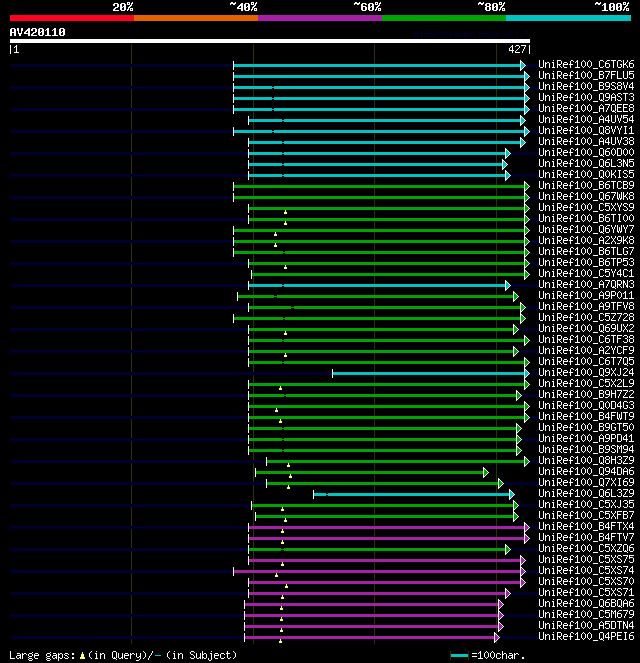The width and height of the screenshot is (640, 663).
Task: Click the query end position label 427
Action: click(x=517, y=49)
